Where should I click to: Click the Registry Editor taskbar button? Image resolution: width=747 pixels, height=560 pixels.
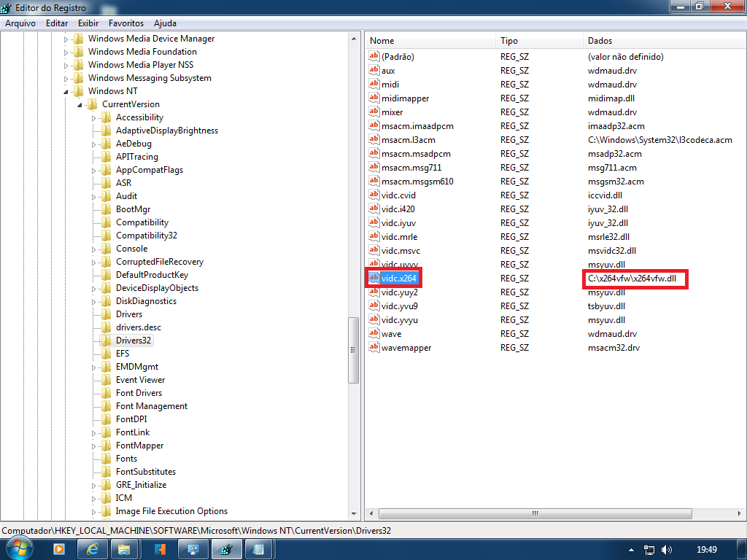click(226, 550)
